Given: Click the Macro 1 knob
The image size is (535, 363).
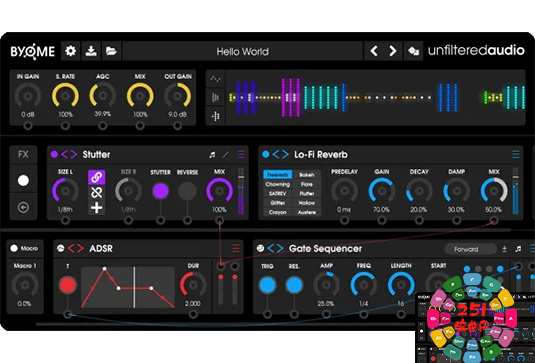Looking at the screenshot, I should [x=25, y=285].
